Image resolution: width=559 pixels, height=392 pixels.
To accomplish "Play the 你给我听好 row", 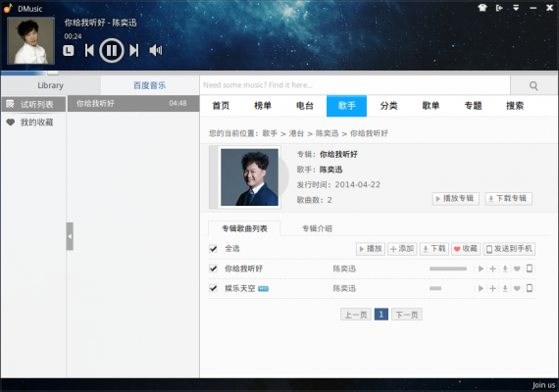I will [x=481, y=269].
